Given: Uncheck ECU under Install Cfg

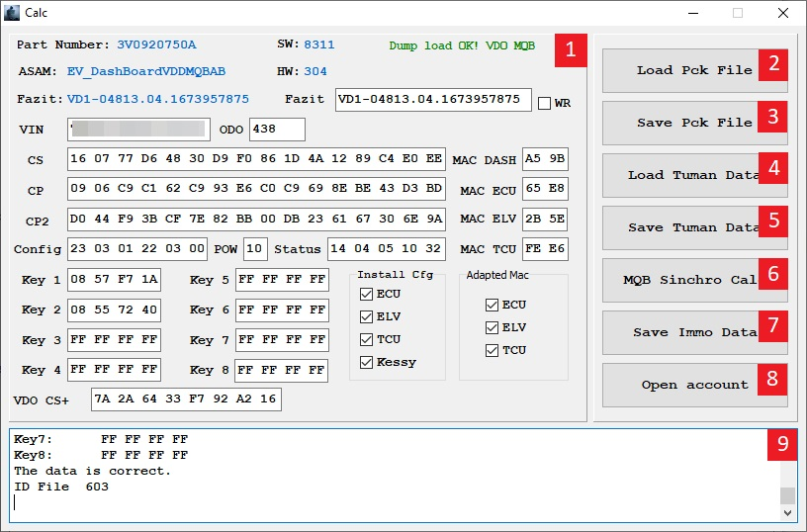Looking at the screenshot, I should click(x=367, y=295).
